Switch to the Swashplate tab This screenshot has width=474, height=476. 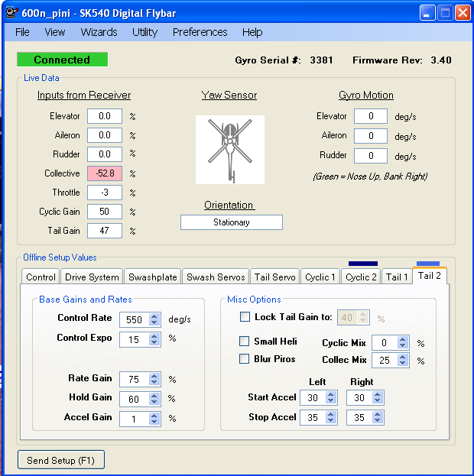click(x=153, y=277)
